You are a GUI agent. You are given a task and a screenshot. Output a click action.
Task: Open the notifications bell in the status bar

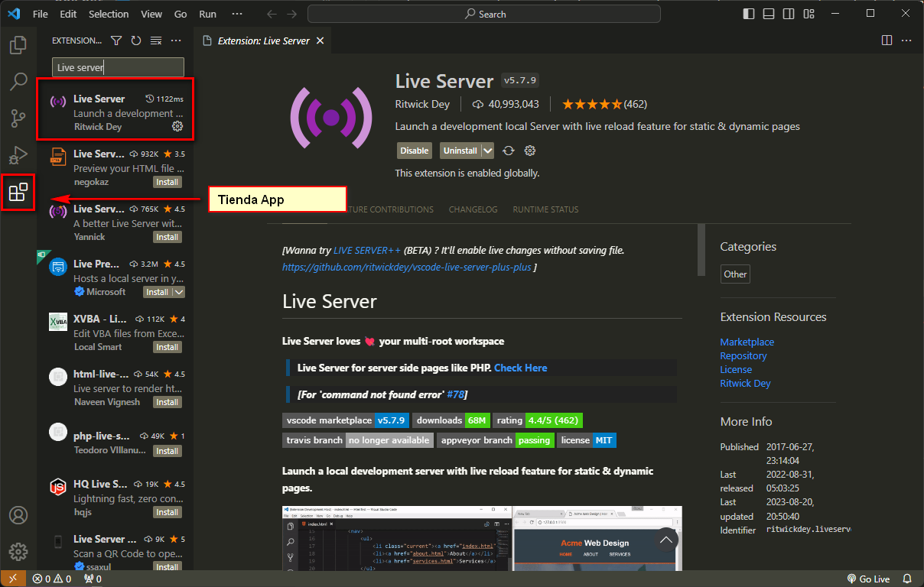[907, 579]
